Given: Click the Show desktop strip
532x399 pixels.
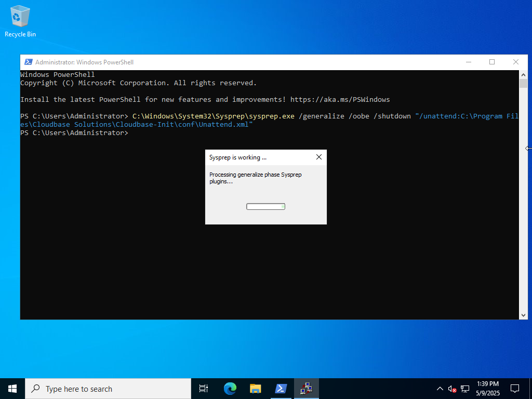Looking at the screenshot, I should click(530, 389).
